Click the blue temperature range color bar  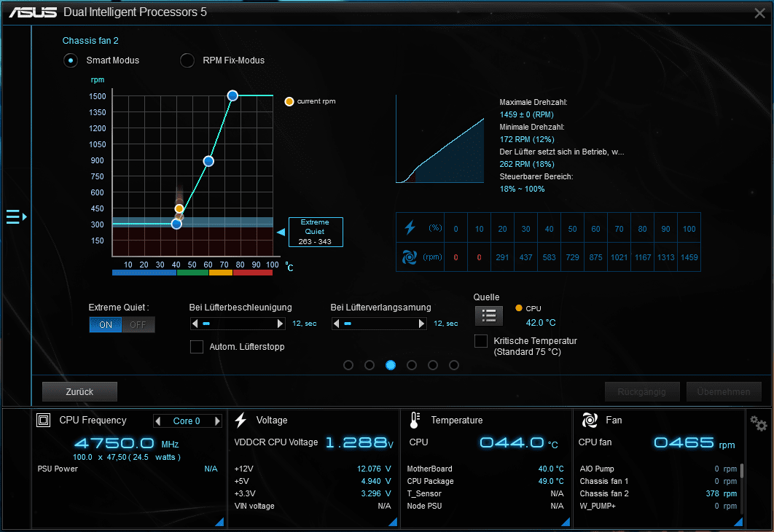[x=144, y=273]
